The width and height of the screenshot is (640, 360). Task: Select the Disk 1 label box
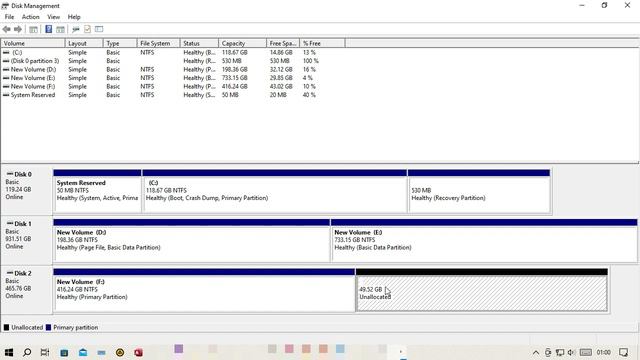click(x=27, y=240)
